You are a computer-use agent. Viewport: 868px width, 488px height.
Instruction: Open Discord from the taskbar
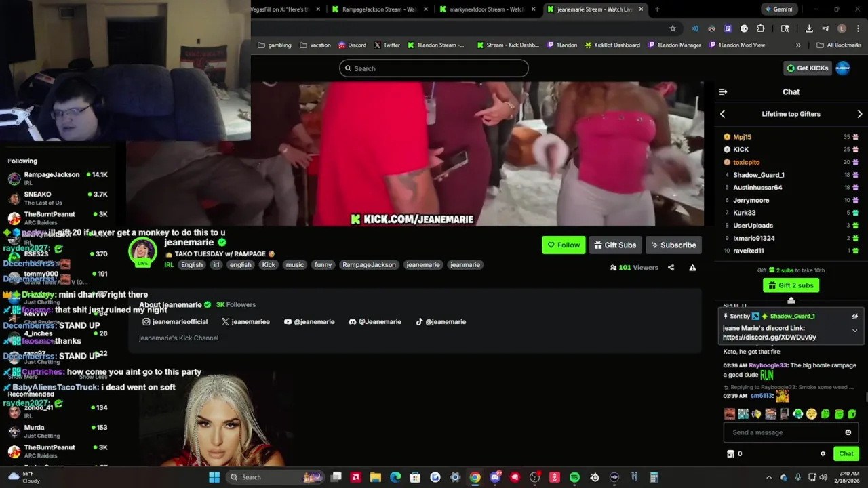point(495,477)
